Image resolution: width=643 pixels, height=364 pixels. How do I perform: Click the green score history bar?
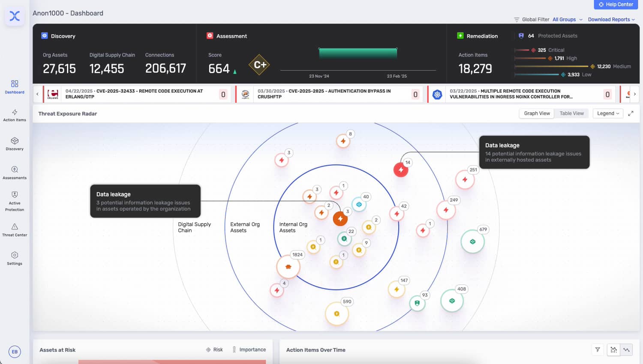pos(358,54)
